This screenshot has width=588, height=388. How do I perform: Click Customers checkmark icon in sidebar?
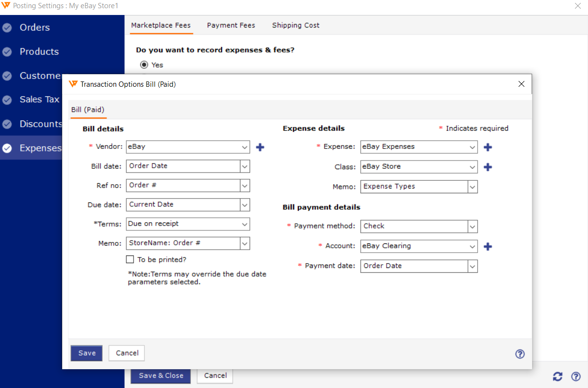tap(7, 76)
